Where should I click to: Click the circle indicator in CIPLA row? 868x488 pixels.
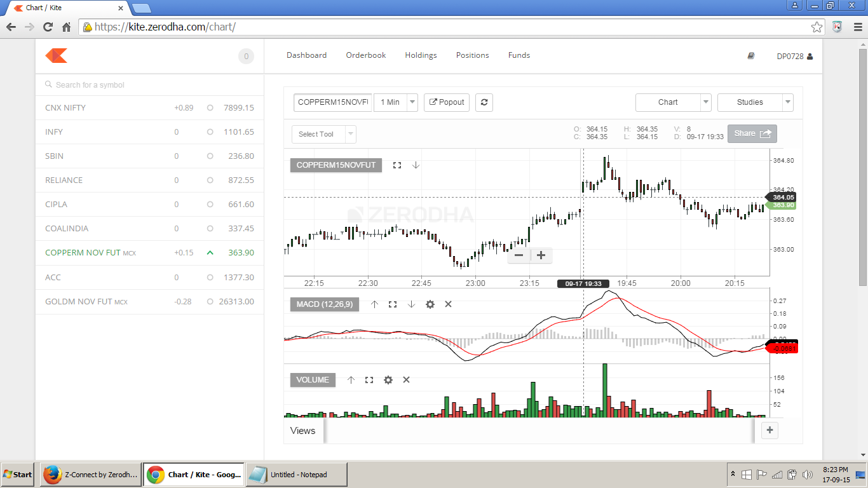(210, 205)
